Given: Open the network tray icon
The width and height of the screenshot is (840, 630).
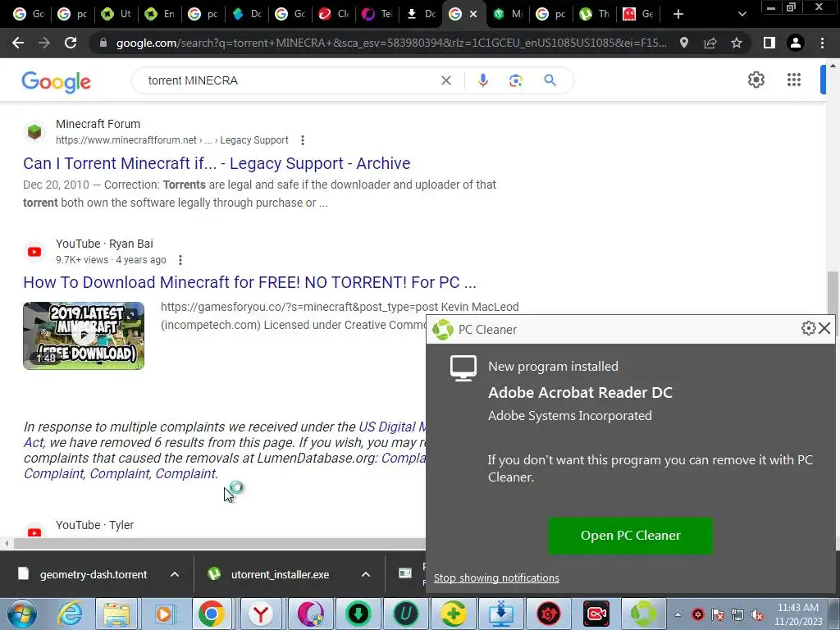Looking at the screenshot, I should (737, 615).
